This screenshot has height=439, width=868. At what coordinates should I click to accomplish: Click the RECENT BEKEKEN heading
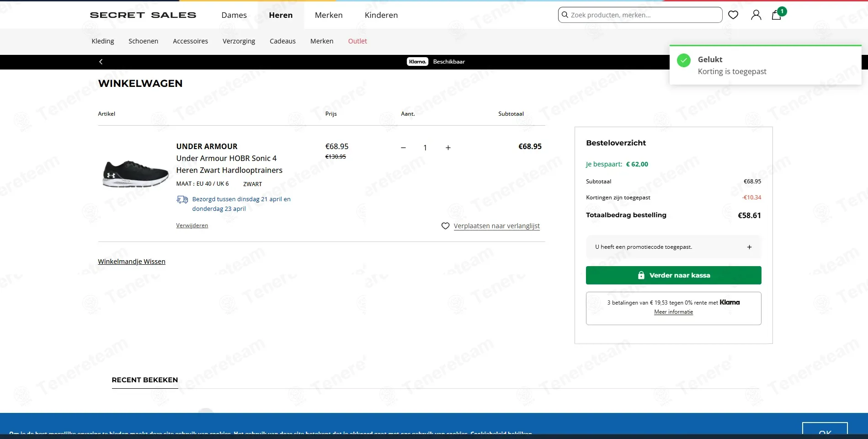tap(145, 380)
